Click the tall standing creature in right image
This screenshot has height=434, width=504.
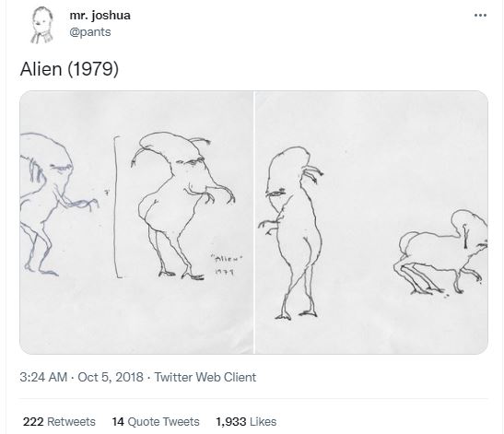tap(291, 233)
